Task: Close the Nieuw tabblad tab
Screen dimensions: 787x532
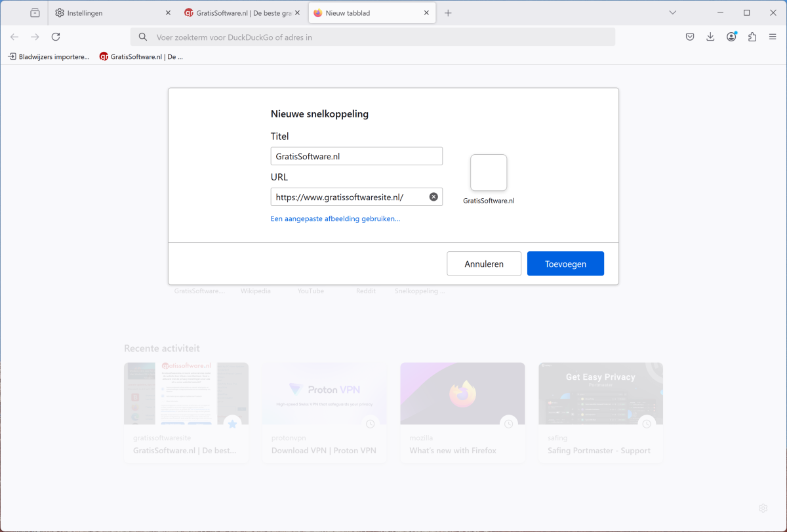Action: click(x=426, y=13)
